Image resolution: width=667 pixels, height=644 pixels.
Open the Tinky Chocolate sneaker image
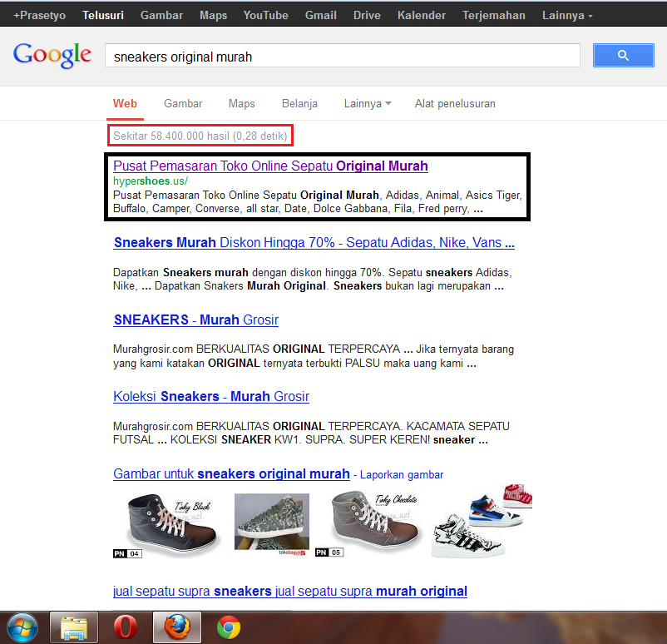[368, 523]
